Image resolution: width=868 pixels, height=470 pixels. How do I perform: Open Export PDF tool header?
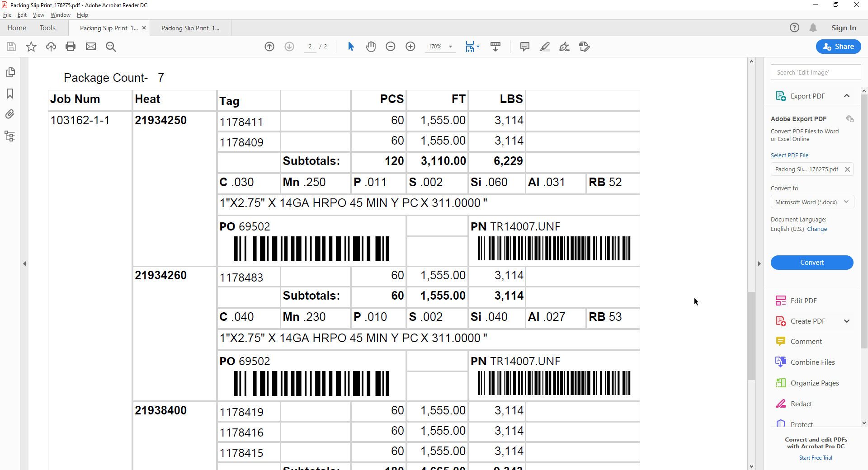tap(807, 96)
